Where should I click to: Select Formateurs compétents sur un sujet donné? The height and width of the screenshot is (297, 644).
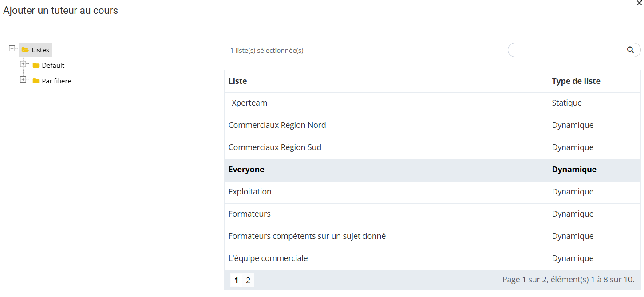(x=307, y=236)
